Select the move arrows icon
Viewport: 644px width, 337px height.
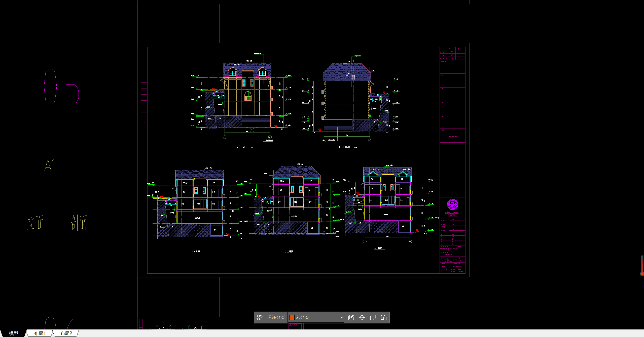362,317
